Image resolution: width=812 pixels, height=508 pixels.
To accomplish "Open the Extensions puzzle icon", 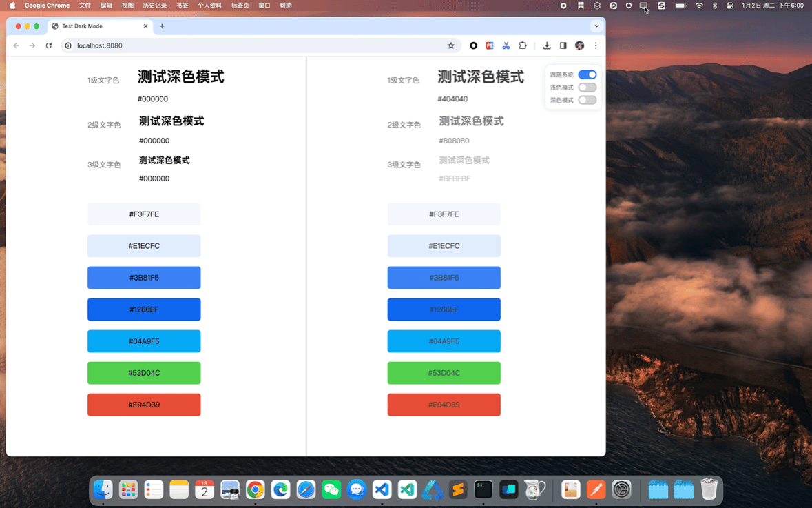I will (523, 45).
